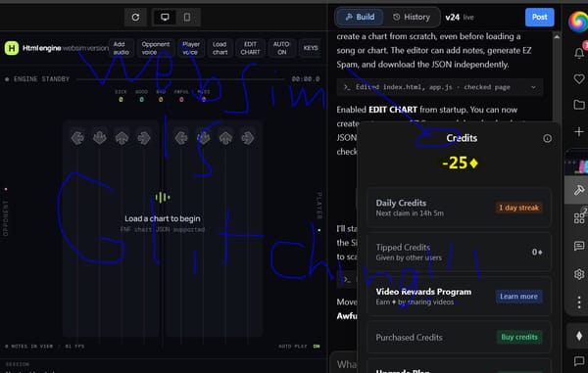Click the Tipped Credits row

pyautogui.click(x=459, y=252)
